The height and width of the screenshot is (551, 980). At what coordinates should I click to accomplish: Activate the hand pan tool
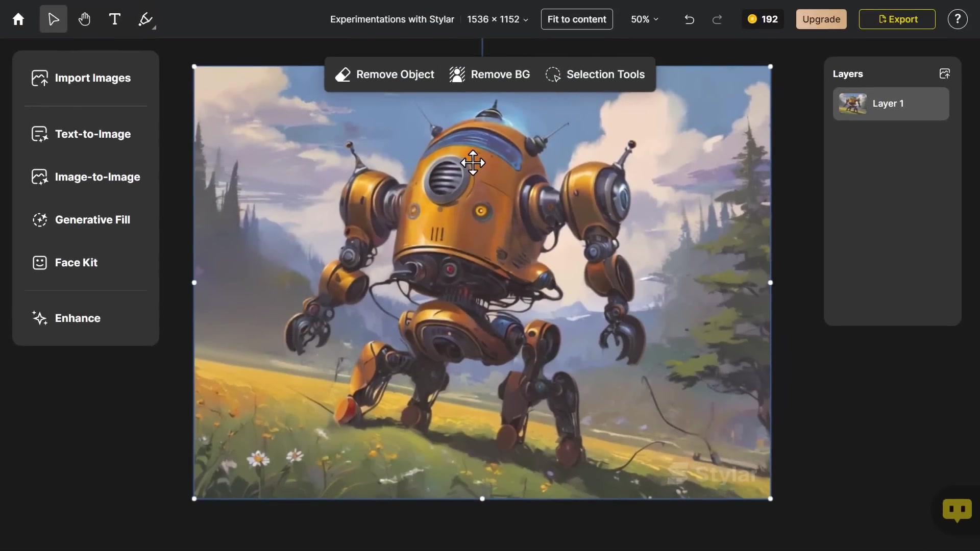tap(84, 19)
